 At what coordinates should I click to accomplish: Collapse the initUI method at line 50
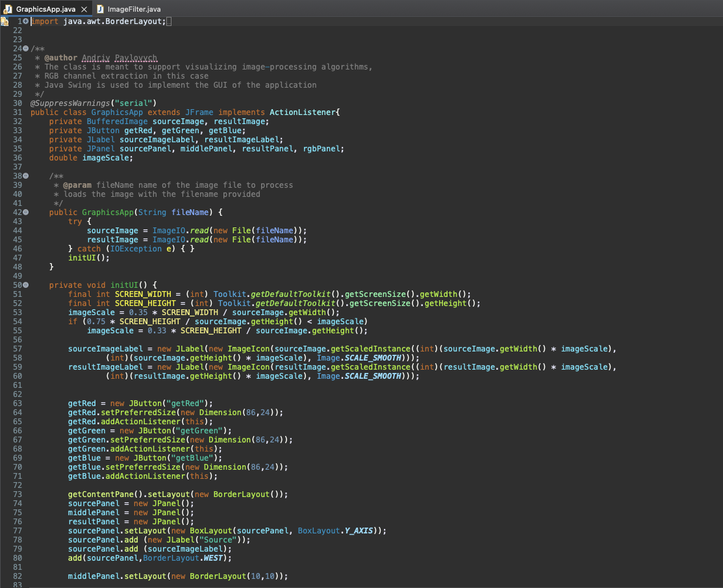tap(26, 285)
